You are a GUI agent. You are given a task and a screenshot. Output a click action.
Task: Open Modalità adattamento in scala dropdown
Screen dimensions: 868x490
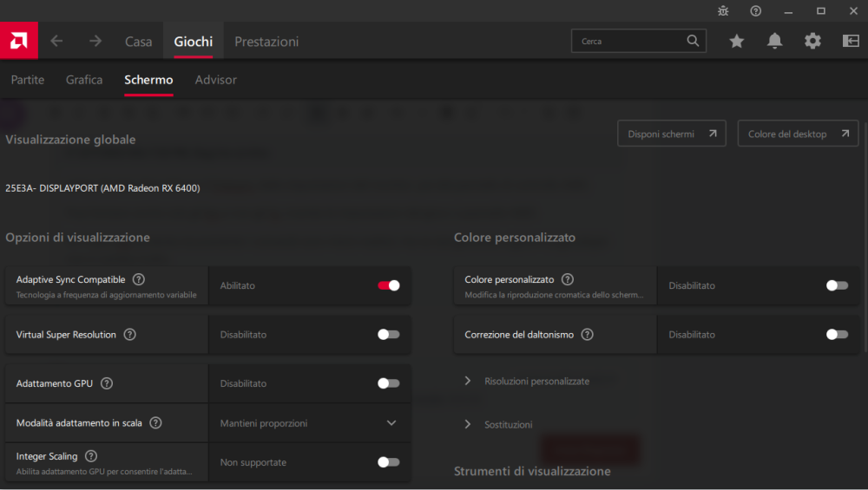tap(310, 423)
